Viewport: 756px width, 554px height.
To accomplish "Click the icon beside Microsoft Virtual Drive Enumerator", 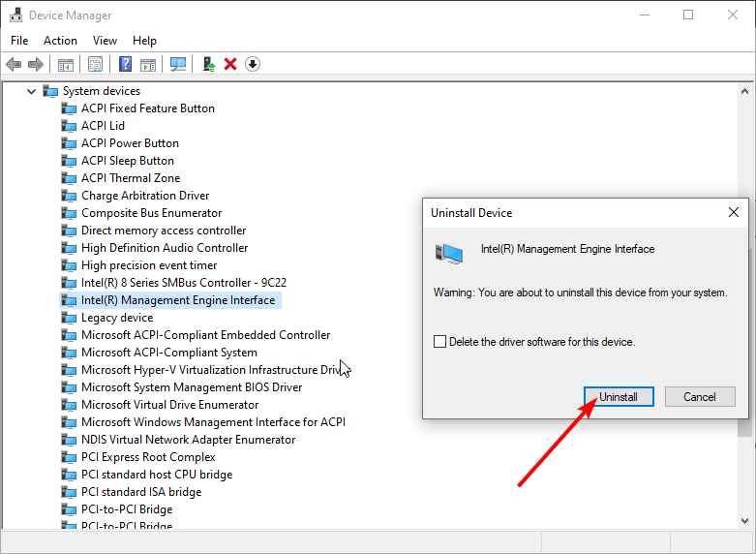I will [69, 405].
